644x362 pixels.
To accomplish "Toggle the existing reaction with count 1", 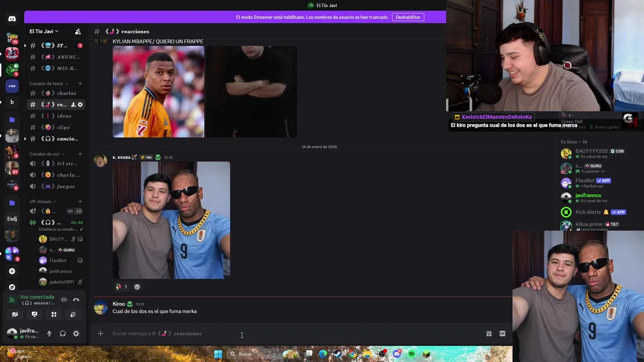I will (x=121, y=287).
